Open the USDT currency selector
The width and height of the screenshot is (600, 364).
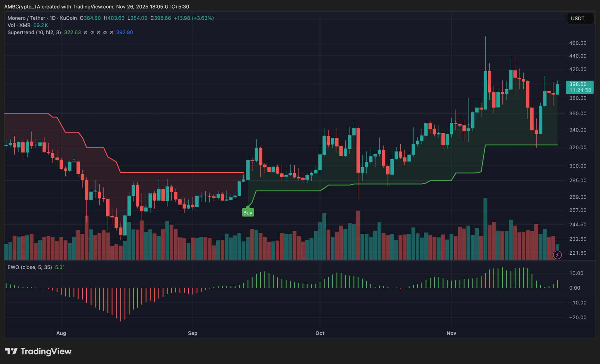coord(580,18)
